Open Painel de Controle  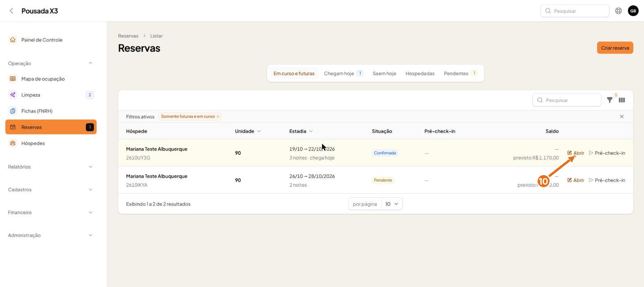(51, 40)
